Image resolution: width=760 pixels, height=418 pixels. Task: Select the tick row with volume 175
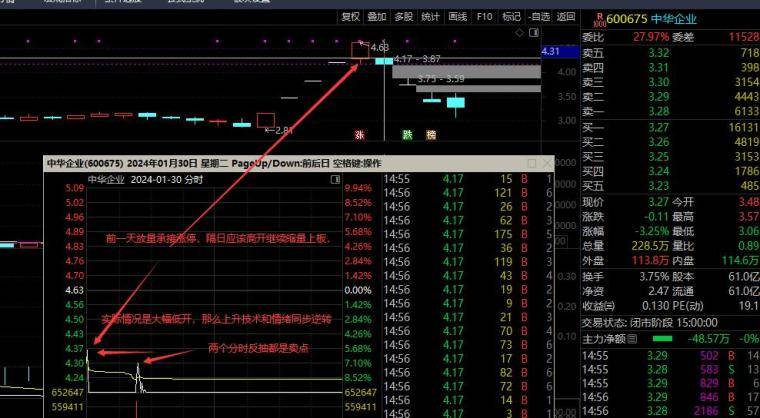[468, 234]
